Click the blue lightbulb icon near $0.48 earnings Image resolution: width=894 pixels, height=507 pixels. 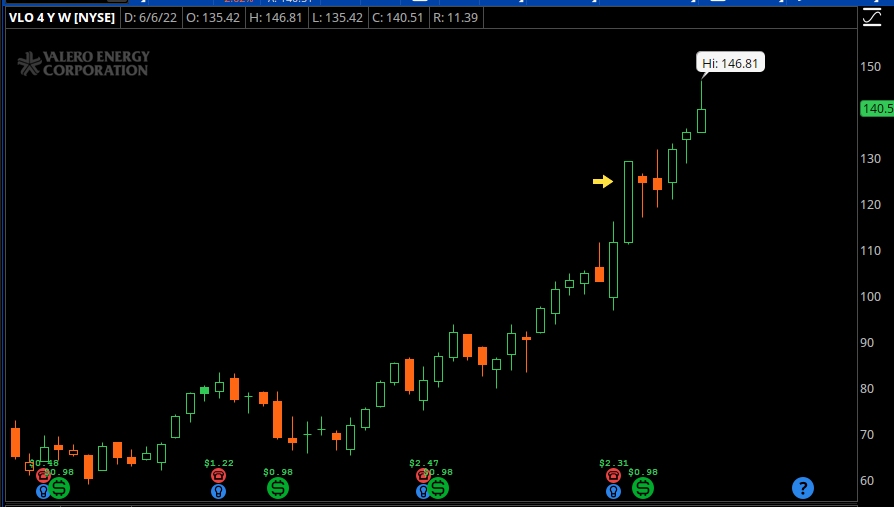(x=43, y=491)
